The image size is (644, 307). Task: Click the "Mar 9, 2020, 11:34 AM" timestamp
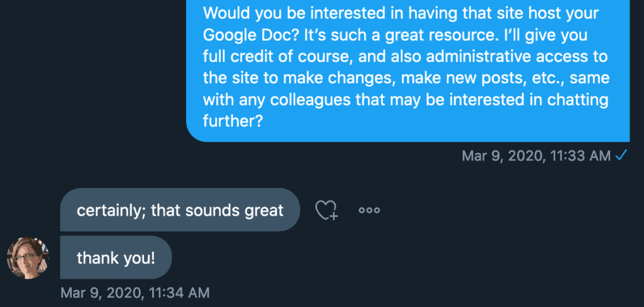click(x=135, y=293)
